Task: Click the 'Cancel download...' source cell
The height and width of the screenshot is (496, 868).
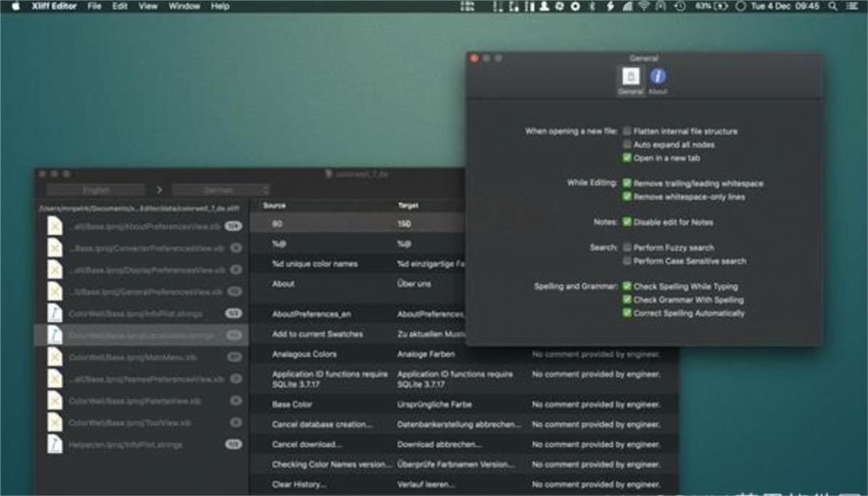Action: (308, 444)
